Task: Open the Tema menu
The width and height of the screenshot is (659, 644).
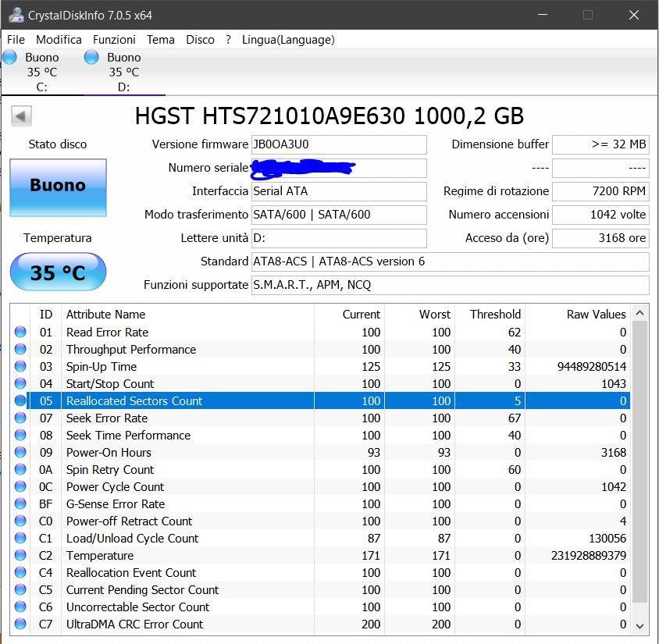Action: click(x=161, y=40)
